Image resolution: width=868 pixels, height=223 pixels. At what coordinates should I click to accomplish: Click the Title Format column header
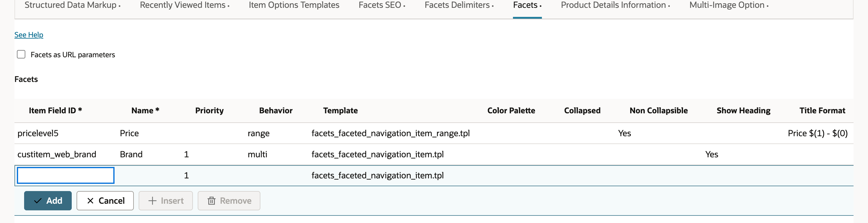(x=822, y=111)
